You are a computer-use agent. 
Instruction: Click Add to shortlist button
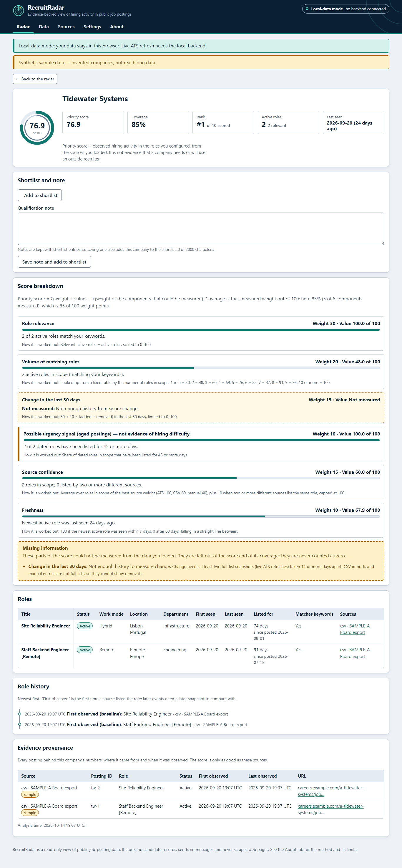coord(40,196)
